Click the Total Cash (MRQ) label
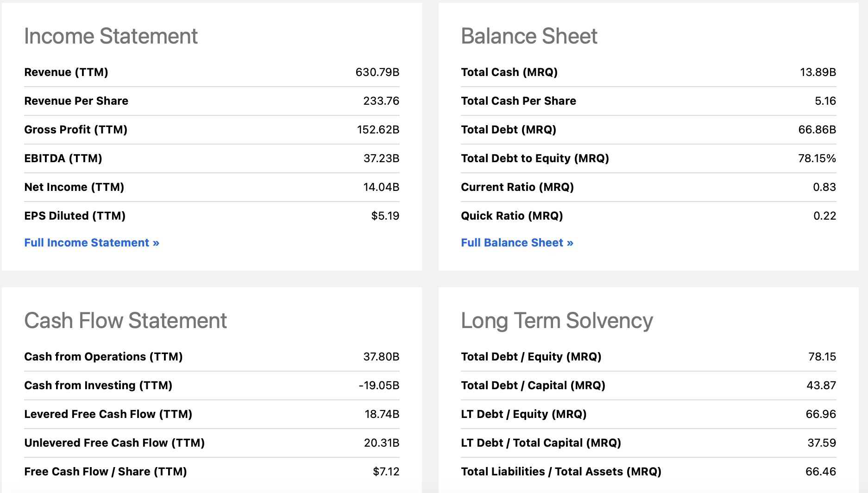This screenshot has height=493, width=868. tap(509, 72)
